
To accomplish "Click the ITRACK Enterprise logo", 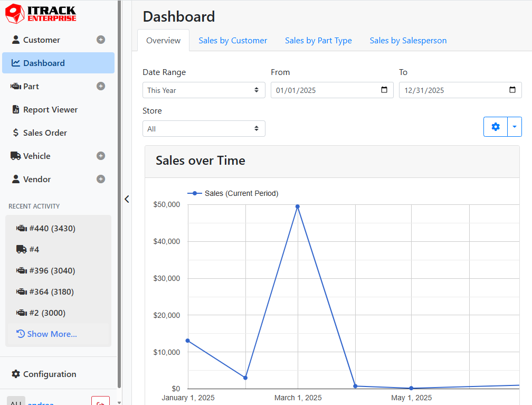I will coord(40,14).
